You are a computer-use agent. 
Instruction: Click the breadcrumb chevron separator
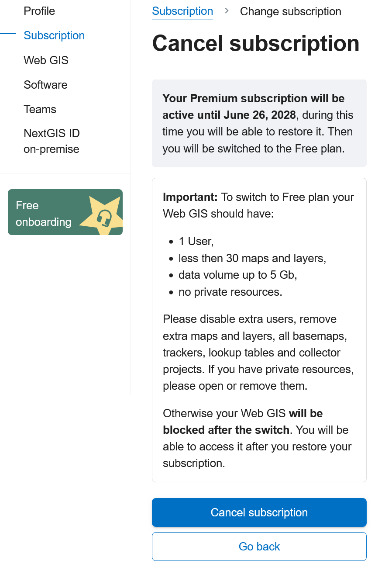pos(227,11)
